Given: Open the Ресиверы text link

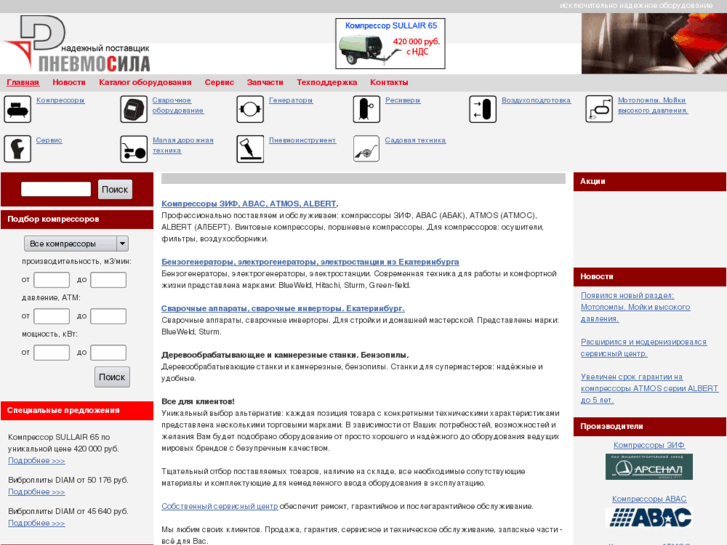Looking at the screenshot, I should (402, 100).
